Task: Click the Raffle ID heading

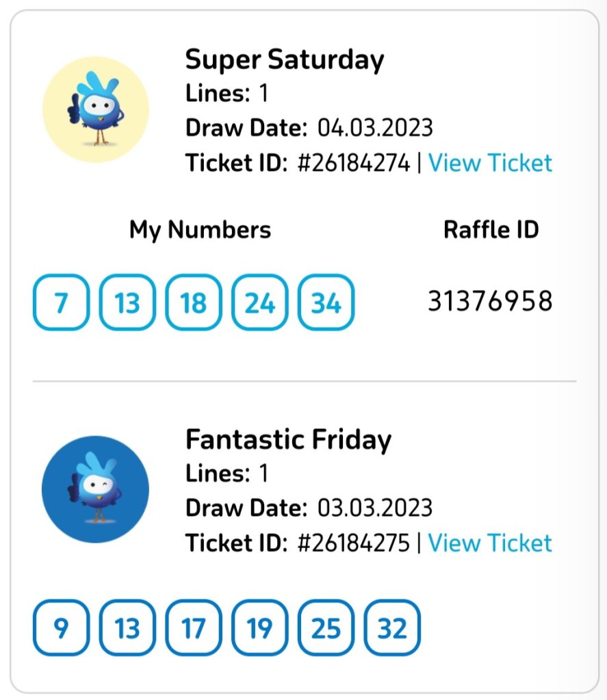Action: (491, 230)
